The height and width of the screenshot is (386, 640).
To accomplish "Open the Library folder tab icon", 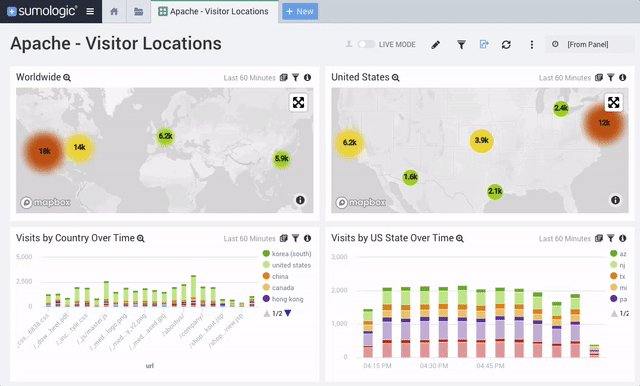I will pos(138,11).
